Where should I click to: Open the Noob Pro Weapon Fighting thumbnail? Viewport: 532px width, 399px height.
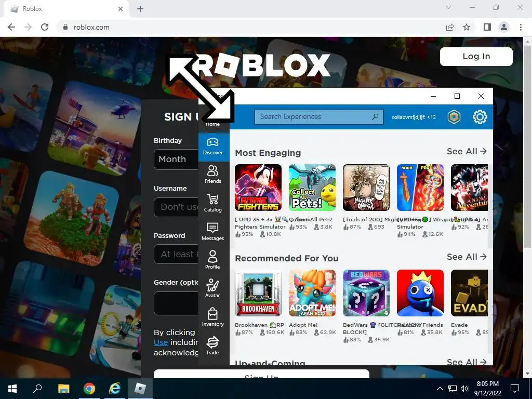(x=420, y=188)
